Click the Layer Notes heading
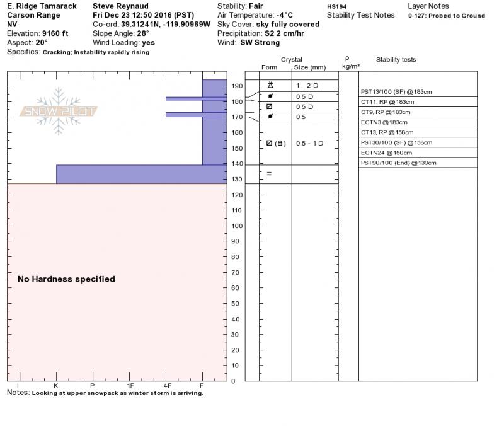 pos(428,6)
